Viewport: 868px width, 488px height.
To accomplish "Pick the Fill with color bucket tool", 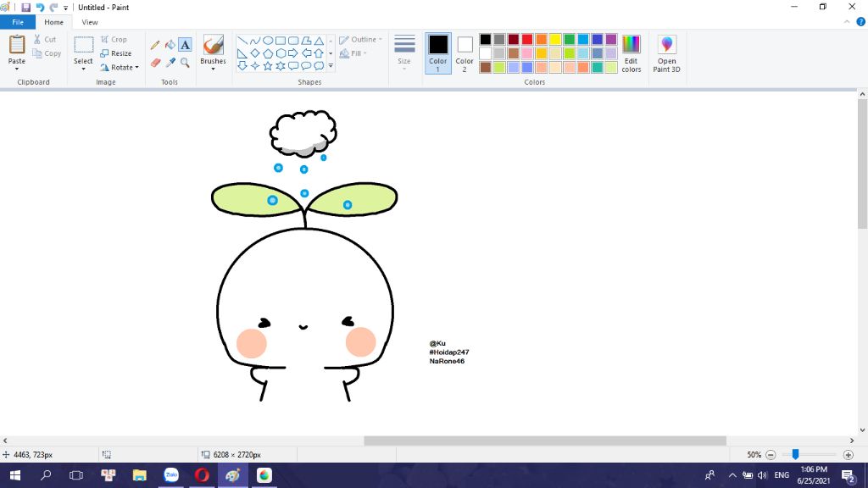I will click(x=170, y=45).
